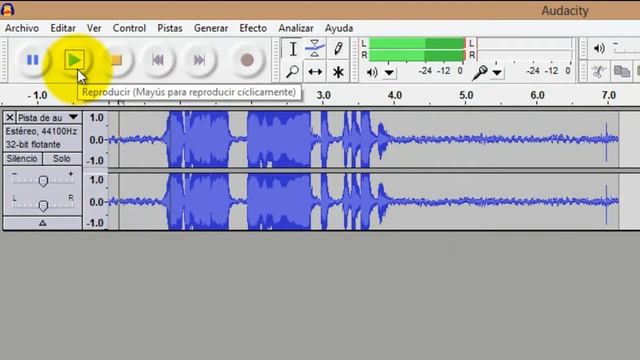Open the output meter dropdown arrow
The width and height of the screenshot is (640, 360).
point(389,73)
